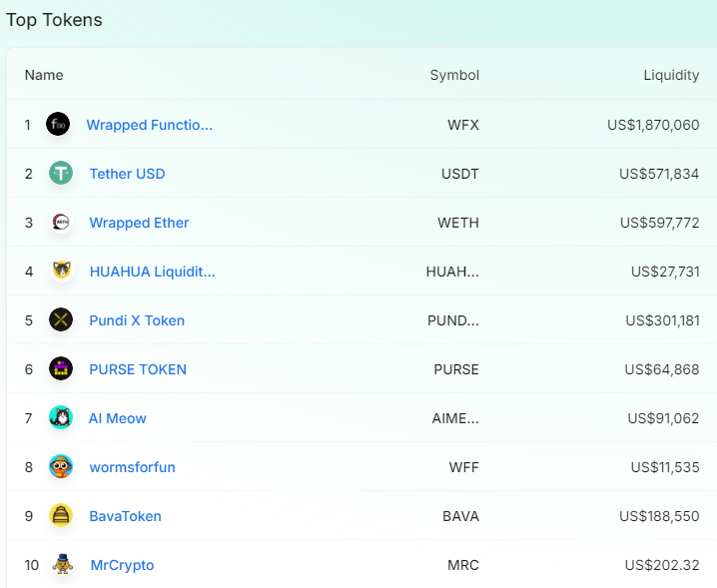Screen dimensions: 717x588
Task: Click liquidity value US$64,868
Action: (662, 369)
